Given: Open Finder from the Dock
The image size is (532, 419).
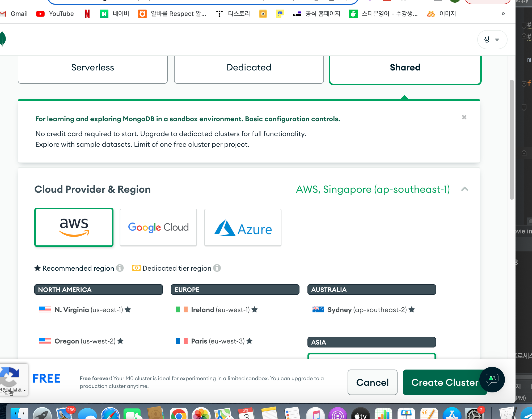Looking at the screenshot, I should point(19,413).
